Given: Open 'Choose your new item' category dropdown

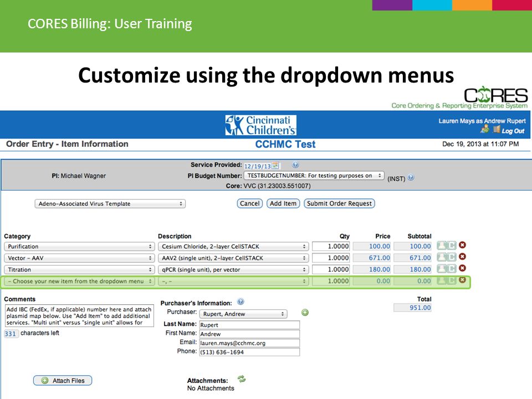Looking at the screenshot, I should coord(79,282).
